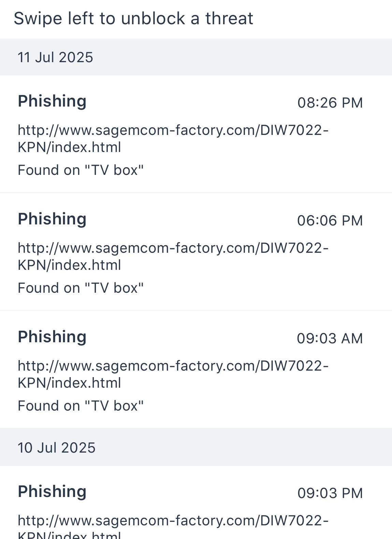Click the sagemcom-factory.com URL line in the 08:26 PM entry

tap(173, 130)
